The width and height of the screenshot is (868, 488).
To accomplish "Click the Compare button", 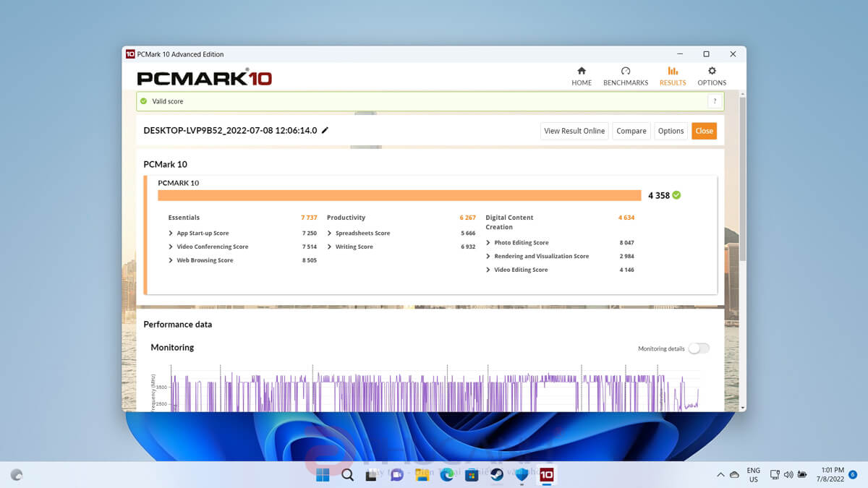I will pos(631,131).
